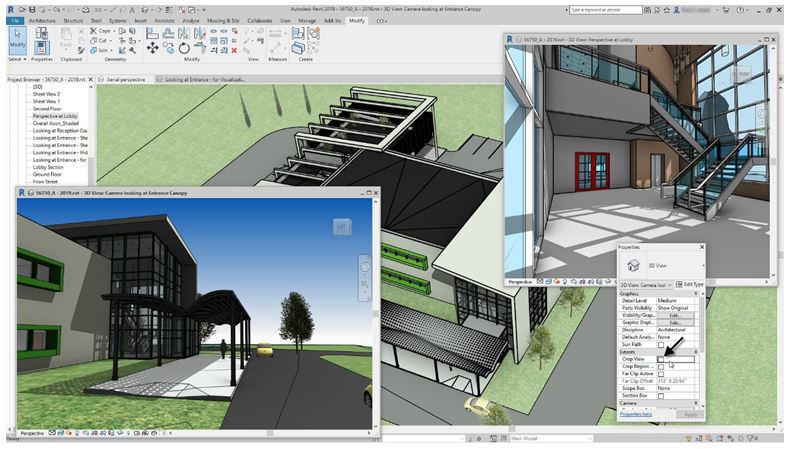The width and height of the screenshot is (789, 449).
Task: Collapse the Graphics section in Properties
Action: tap(696, 293)
